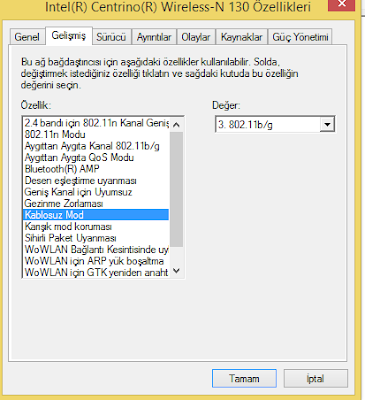This screenshot has height=400, width=365.
Task: Select 'WoWLAN Bağlantı Kesintisinde' property
Action: (96, 249)
